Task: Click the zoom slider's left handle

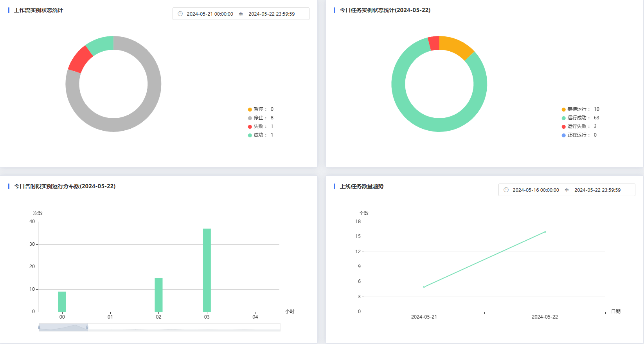Action: pyautogui.click(x=39, y=327)
